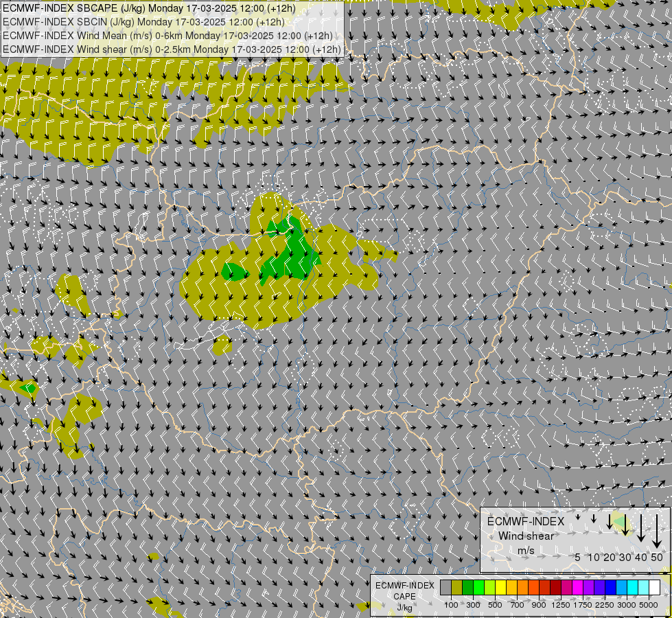Click the '300' CAPE legend label
The width and height of the screenshot is (672, 618).
click(x=473, y=605)
